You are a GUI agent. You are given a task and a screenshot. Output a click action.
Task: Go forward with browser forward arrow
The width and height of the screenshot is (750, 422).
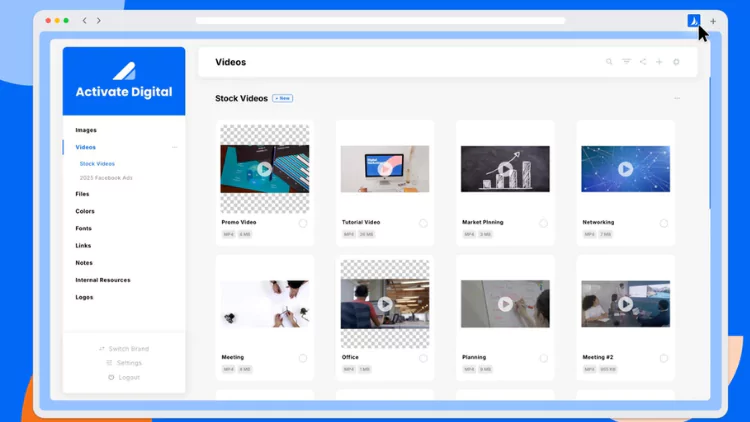pos(99,21)
